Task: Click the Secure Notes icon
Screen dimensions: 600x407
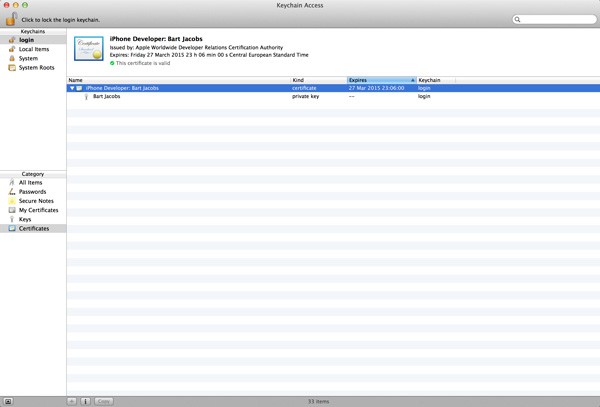Action: click(12, 201)
